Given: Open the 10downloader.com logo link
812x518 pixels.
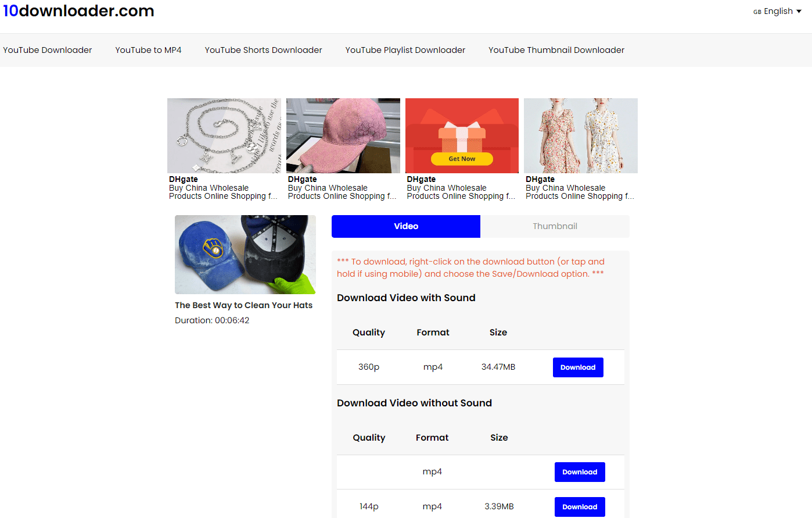Looking at the screenshot, I should pos(78,11).
